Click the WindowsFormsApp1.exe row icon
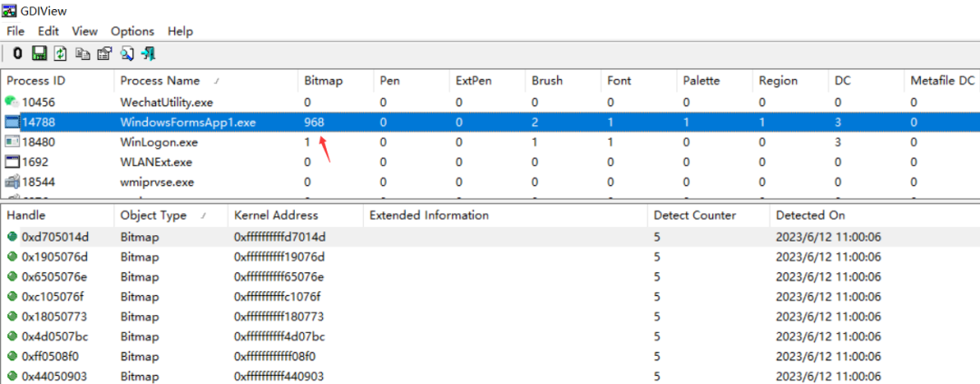 click(11, 122)
